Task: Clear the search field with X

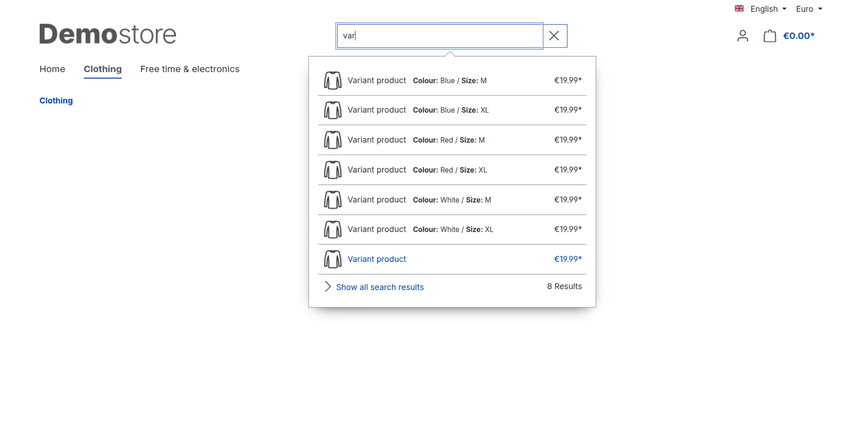Action: 554,36
